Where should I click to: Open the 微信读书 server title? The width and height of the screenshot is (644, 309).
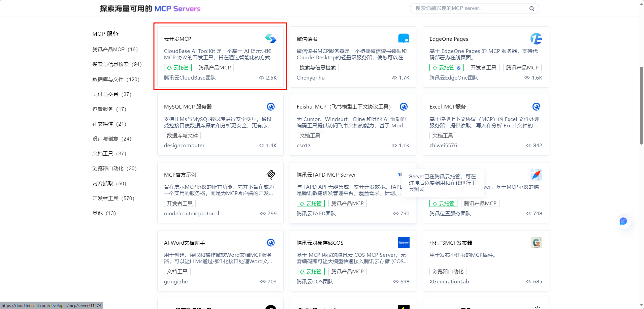307,39
